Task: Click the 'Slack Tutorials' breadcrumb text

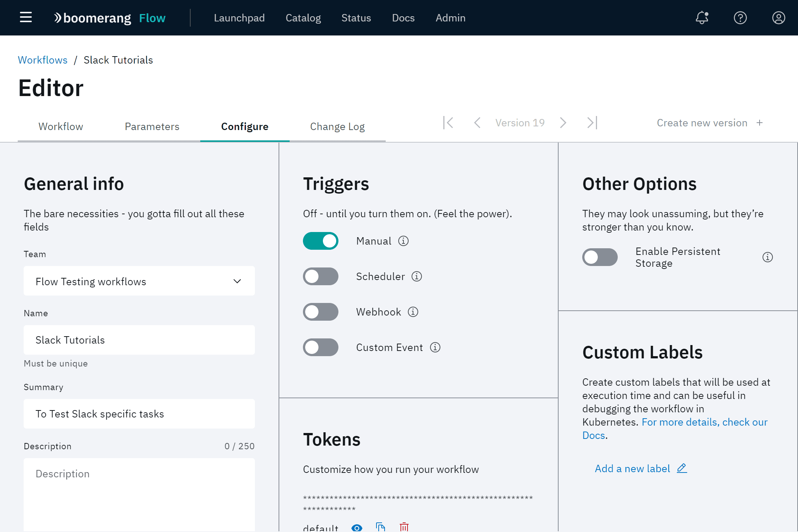Action: click(x=118, y=60)
